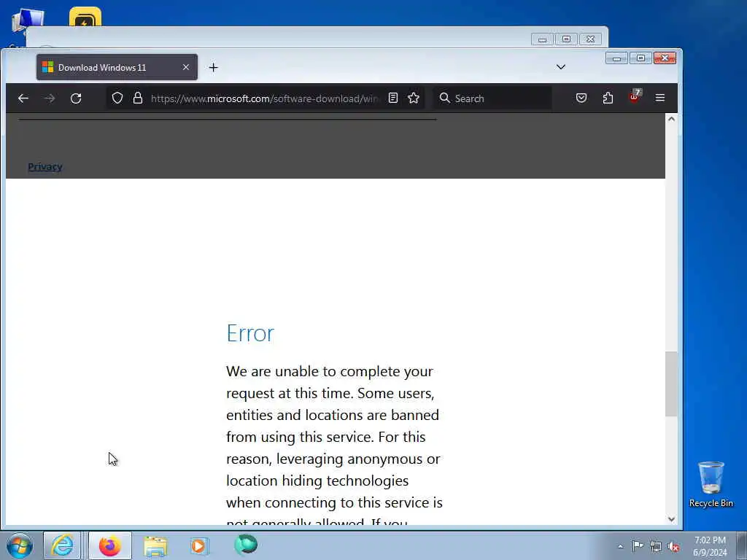Screen dimensions: 747x560
Task: Click the forward navigation arrow
Action: pos(50,98)
